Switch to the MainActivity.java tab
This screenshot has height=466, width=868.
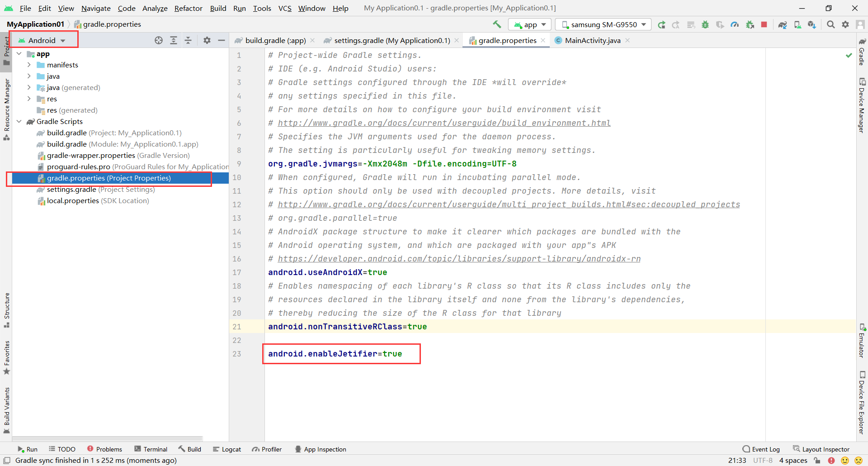(x=592, y=40)
